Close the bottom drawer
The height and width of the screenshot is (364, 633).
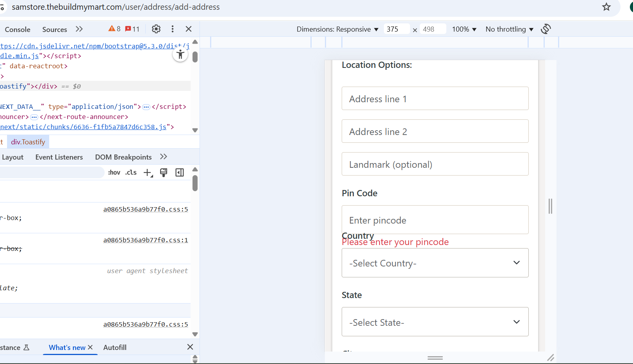tap(190, 347)
